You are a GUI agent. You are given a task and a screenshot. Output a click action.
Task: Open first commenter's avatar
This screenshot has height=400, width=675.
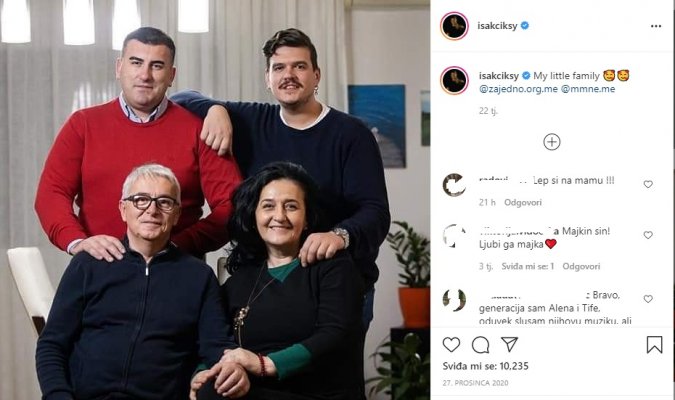click(454, 185)
